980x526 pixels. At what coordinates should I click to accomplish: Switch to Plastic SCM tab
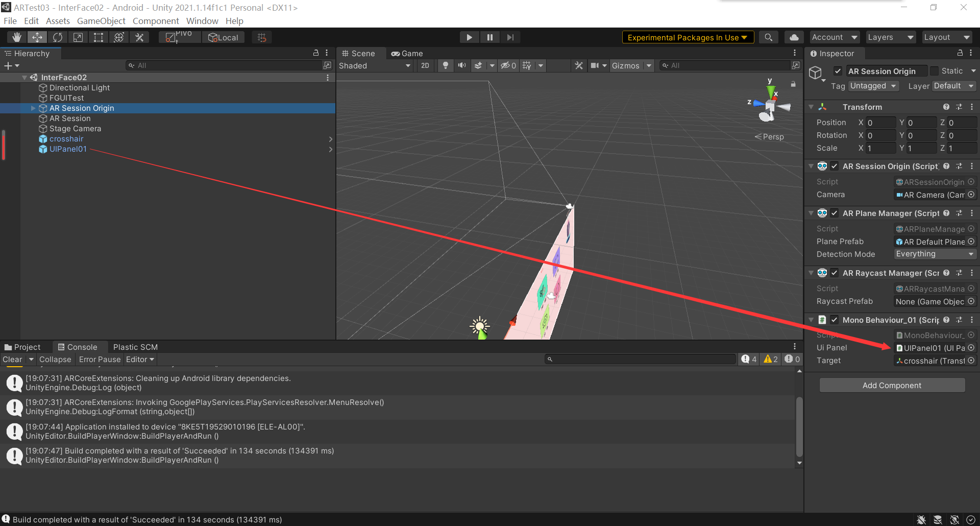135,347
